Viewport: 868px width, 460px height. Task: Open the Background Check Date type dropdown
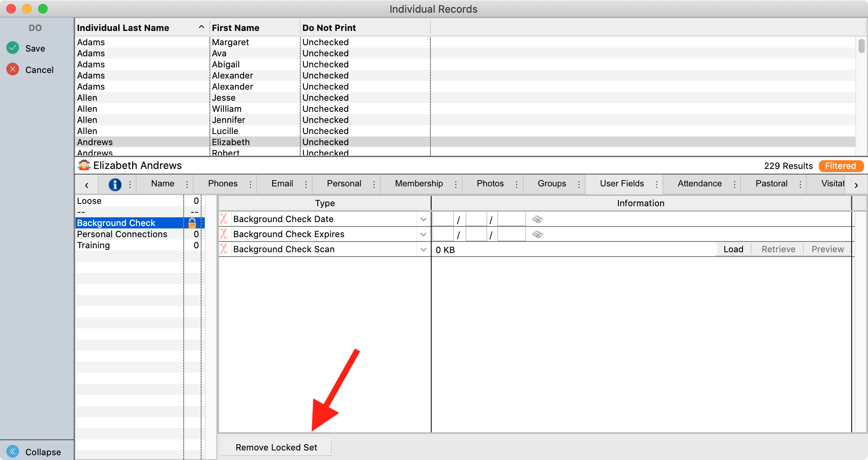coord(423,219)
